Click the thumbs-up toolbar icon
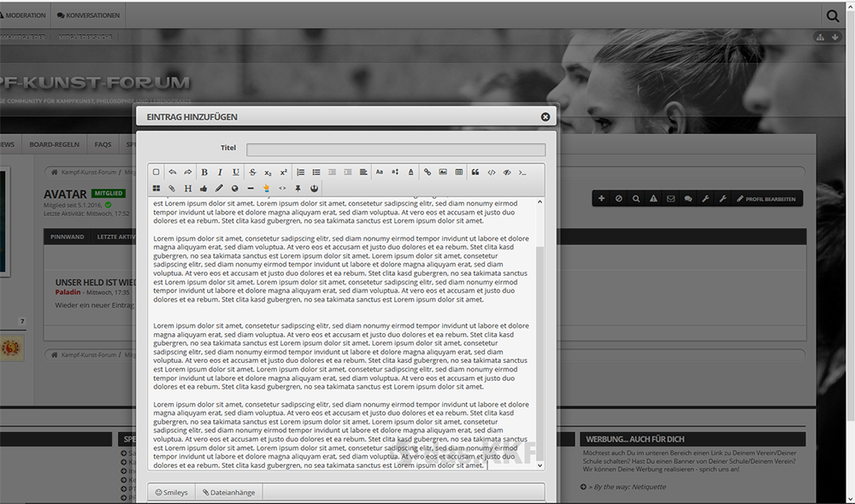 coord(203,189)
